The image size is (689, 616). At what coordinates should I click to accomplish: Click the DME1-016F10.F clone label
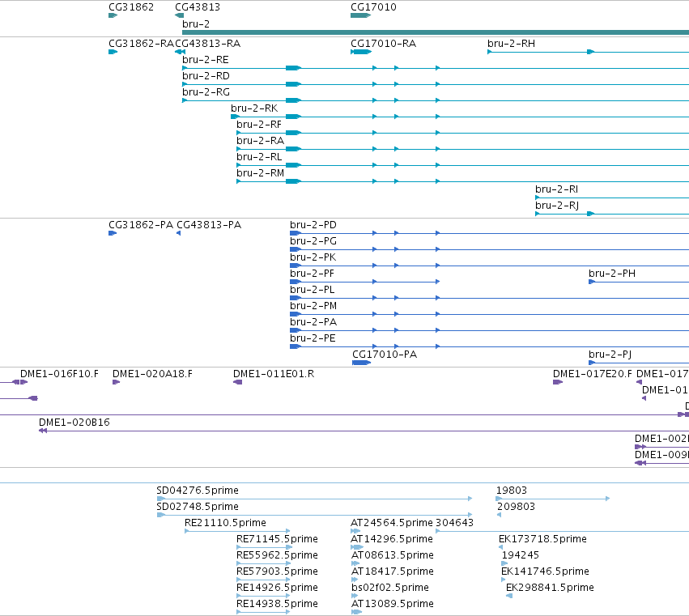[x=59, y=374]
